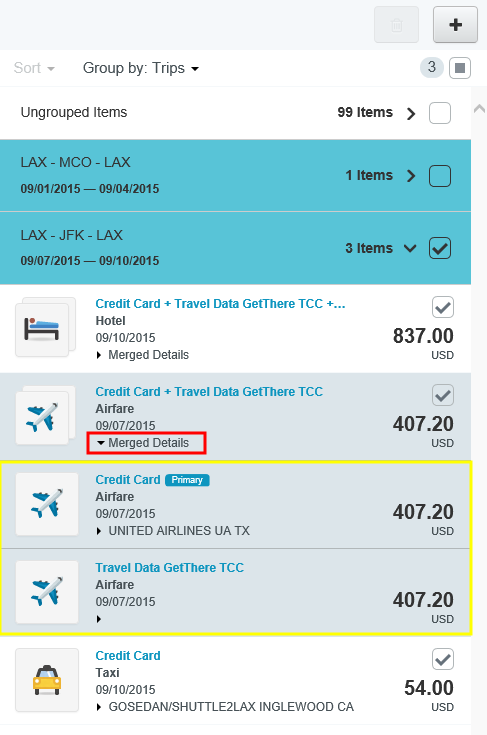This screenshot has width=487, height=735.
Task: Open the Group by: Trips dropdown
Action: coord(141,68)
